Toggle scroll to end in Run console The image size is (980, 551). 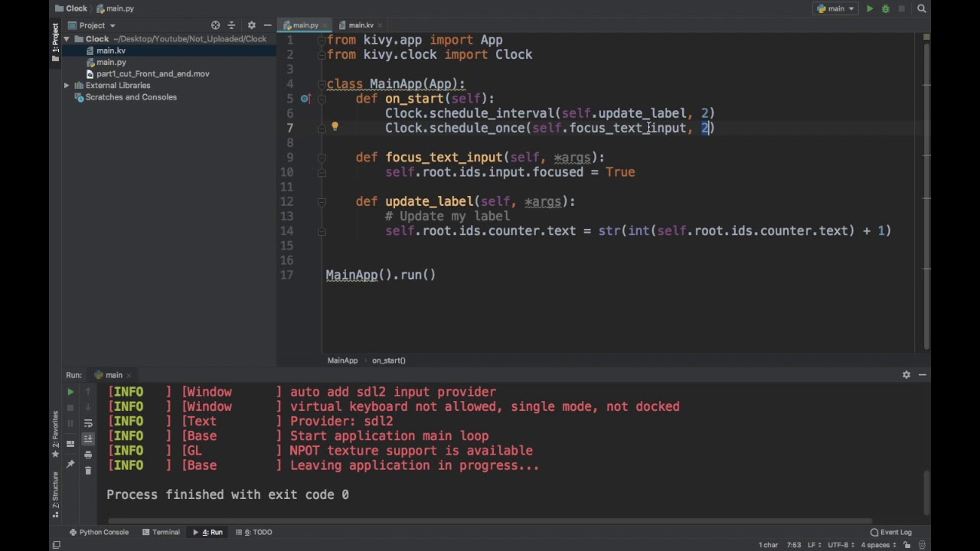coord(88,439)
